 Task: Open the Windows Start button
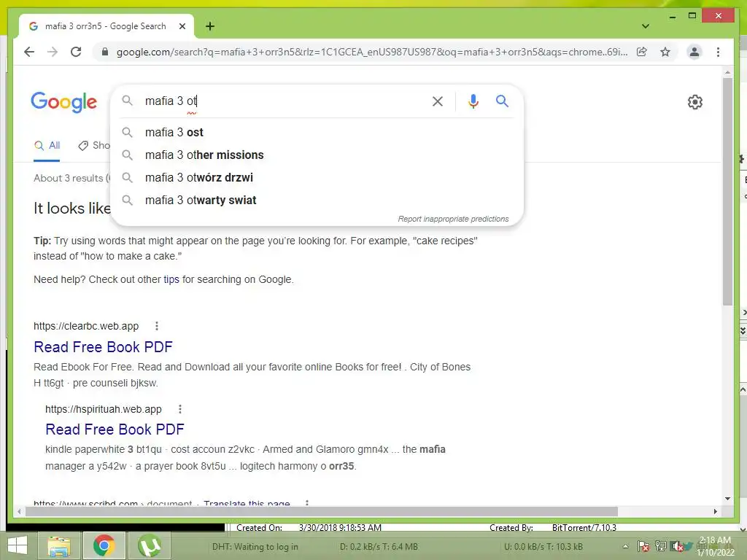pyautogui.click(x=18, y=545)
